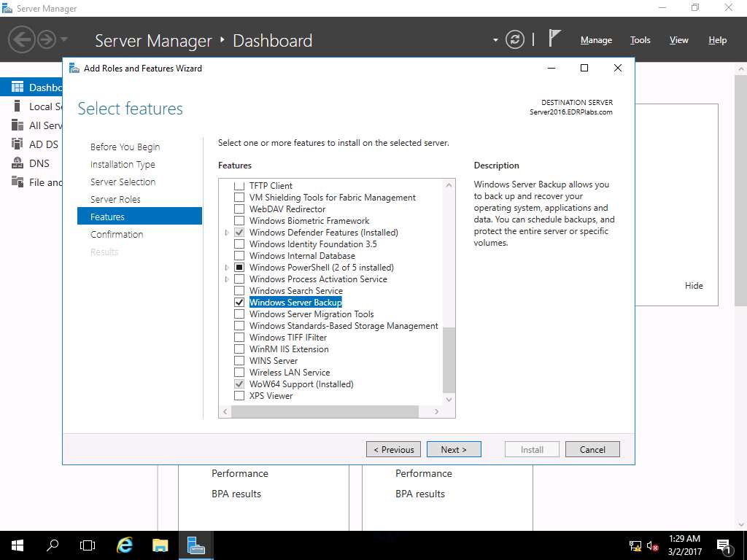This screenshot has width=747, height=560.
Task: Click the features list horizontal scrollbar thumb
Action: point(325,411)
